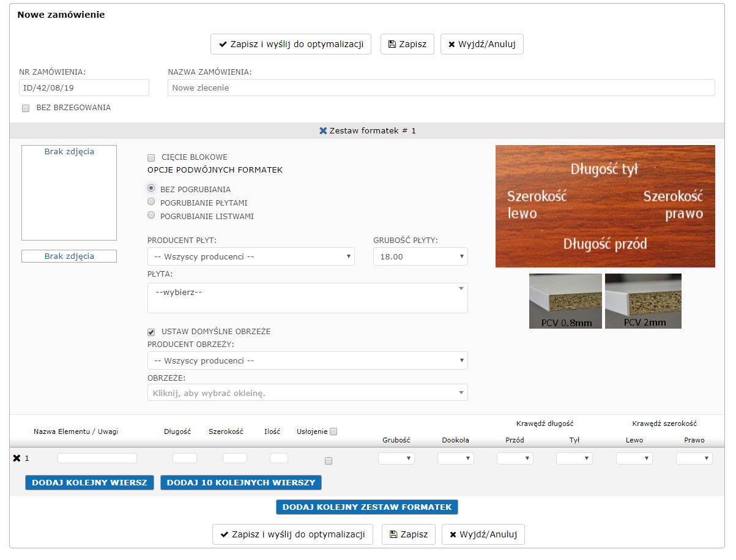
Task: Open the Obrzeże veneer selector
Action: [x=307, y=393]
